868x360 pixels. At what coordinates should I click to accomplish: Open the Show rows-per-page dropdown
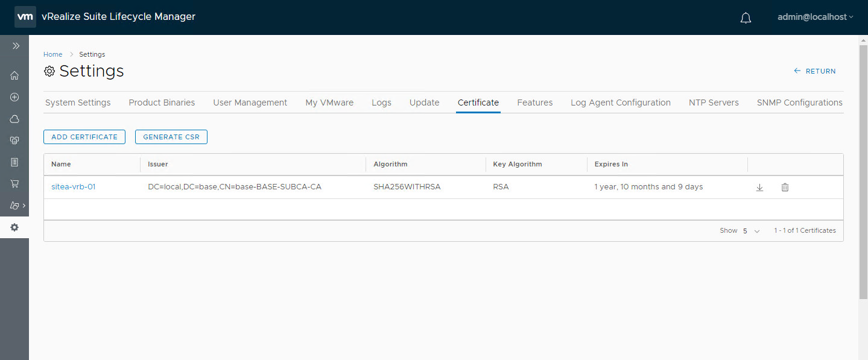coord(751,231)
